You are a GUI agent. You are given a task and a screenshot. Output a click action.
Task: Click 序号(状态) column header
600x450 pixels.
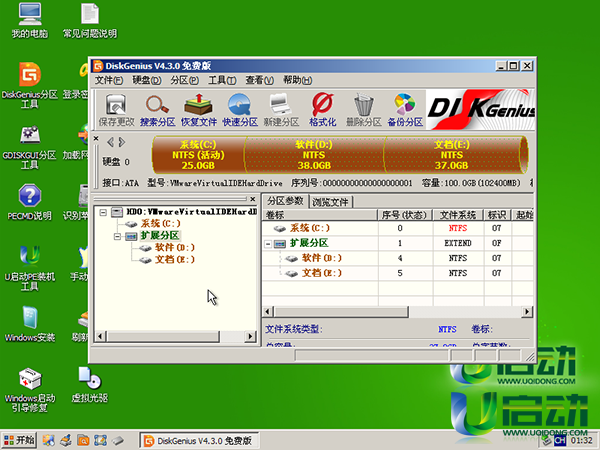point(405,215)
